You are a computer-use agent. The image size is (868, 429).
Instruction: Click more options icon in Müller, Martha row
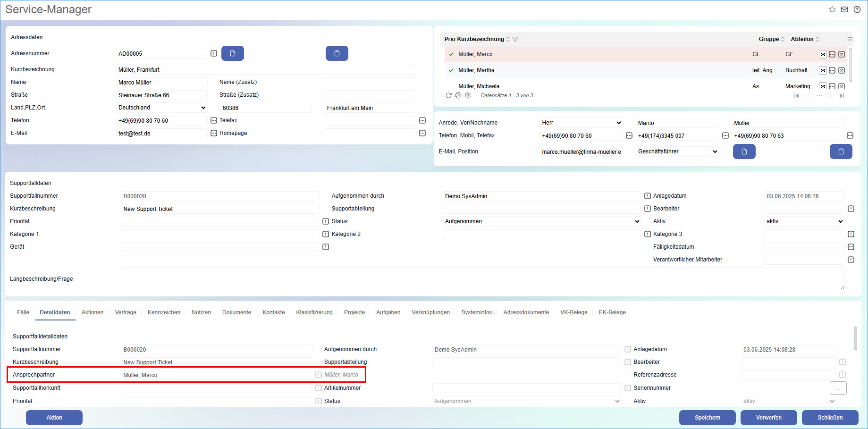click(x=832, y=70)
